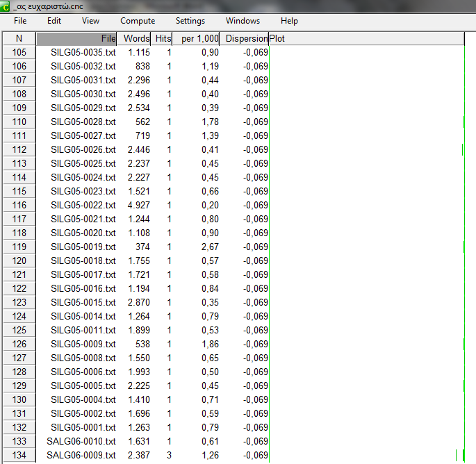Sort by the File column header
The image size is (476, 464).
pos(76,38)
